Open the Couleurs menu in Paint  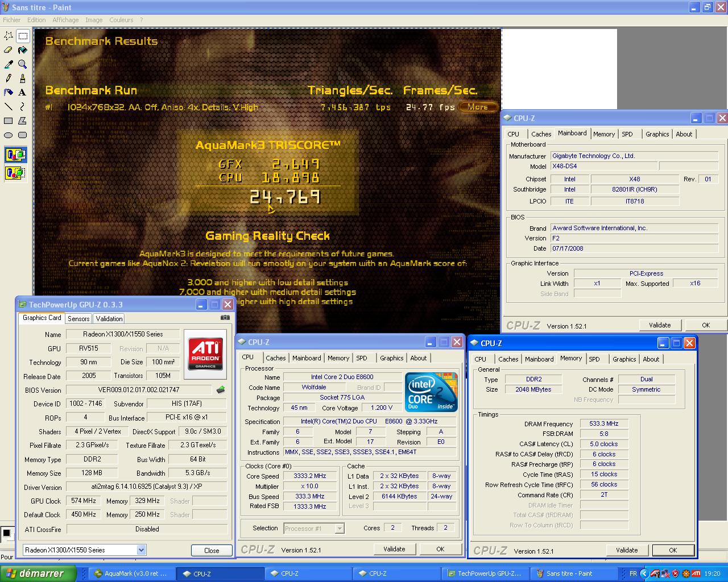(121, 20)
